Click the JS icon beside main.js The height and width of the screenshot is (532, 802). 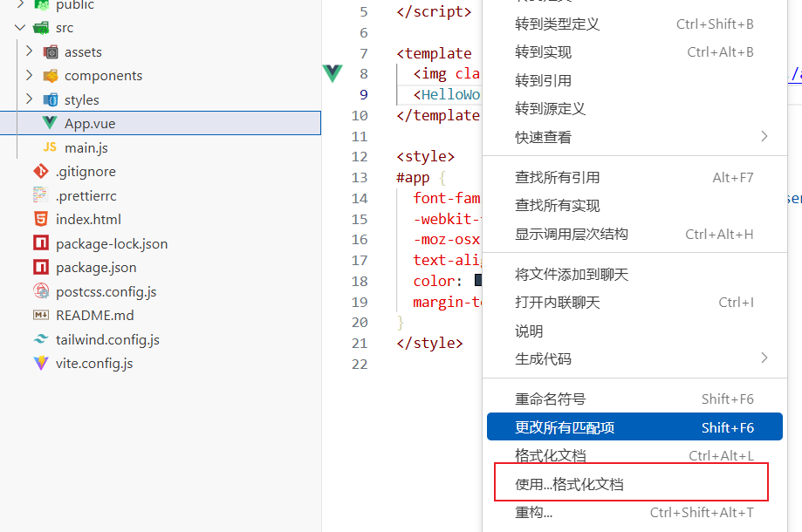tap(50, 147)
